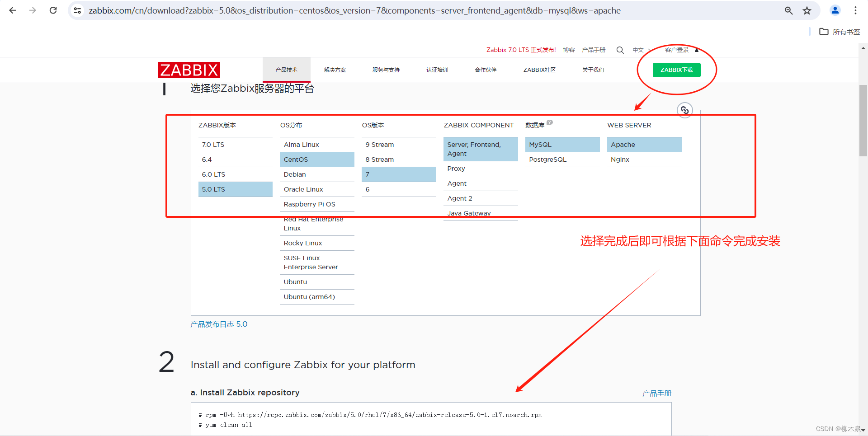Select the Agent 2 component
Viewport: 868px width, 436px height.
click(481, 198)
